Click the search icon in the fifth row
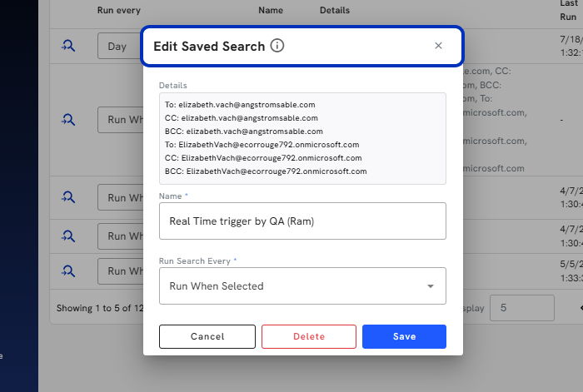 click(x=68, y=270)
